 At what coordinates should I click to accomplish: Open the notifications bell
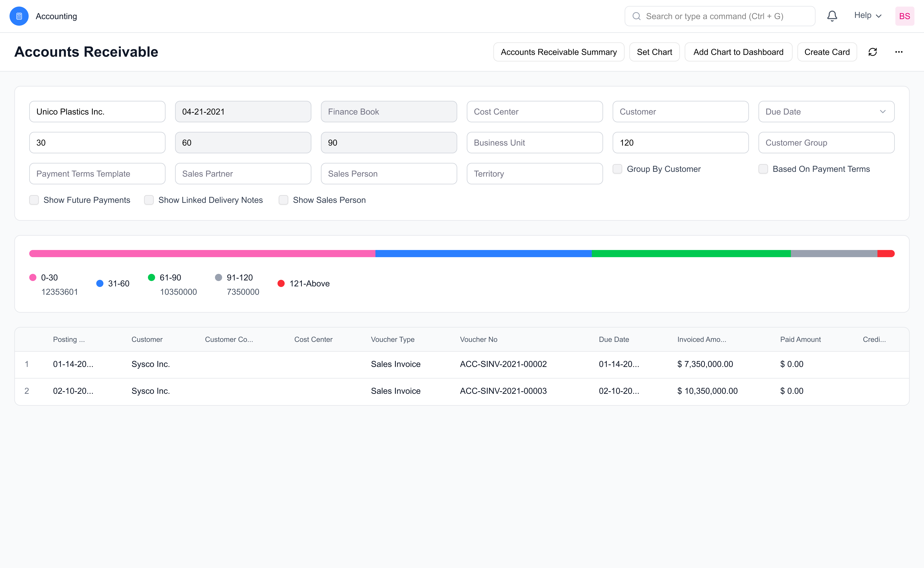832,16
